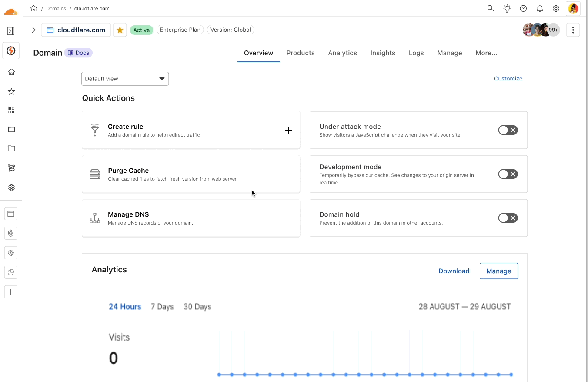Click the breadcrumb home icon
The height and width of the screenshot is (382, 588).
[x=33, y=8]
